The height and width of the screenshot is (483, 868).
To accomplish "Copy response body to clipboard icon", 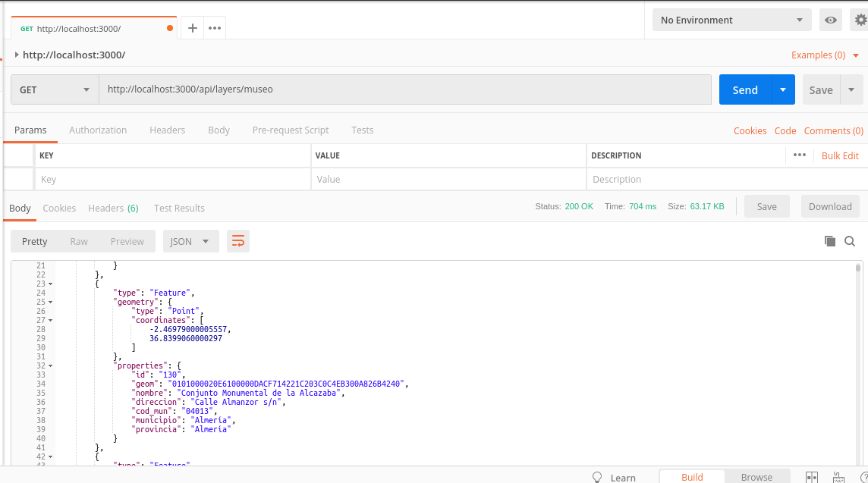I will (x=830, y=241).
